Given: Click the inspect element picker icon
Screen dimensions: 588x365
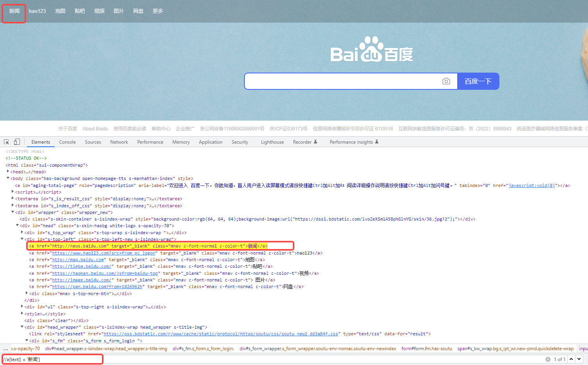Looking at the screenshot, I should pyautogui.click(x=7, y=142).
